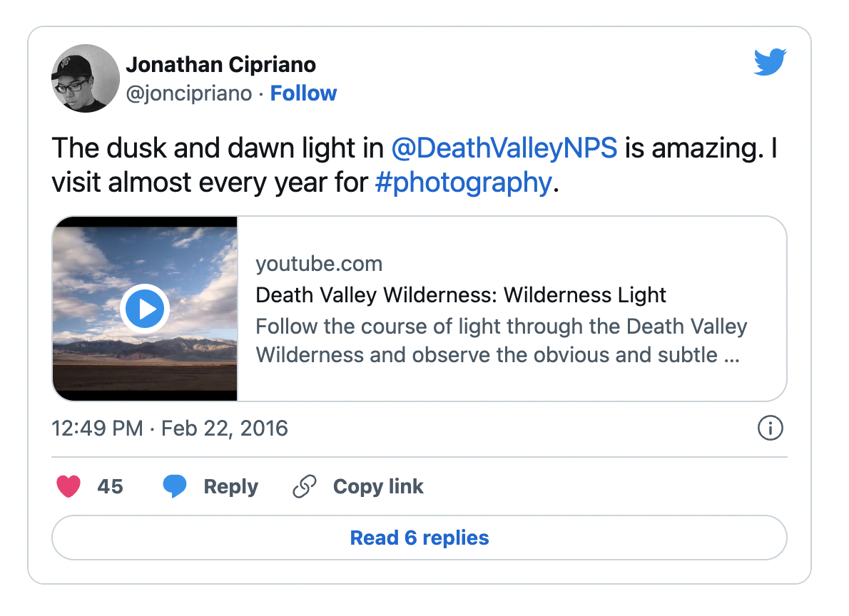
Task: Click the blue reply speech bubble icon
Action: point(175,487)
